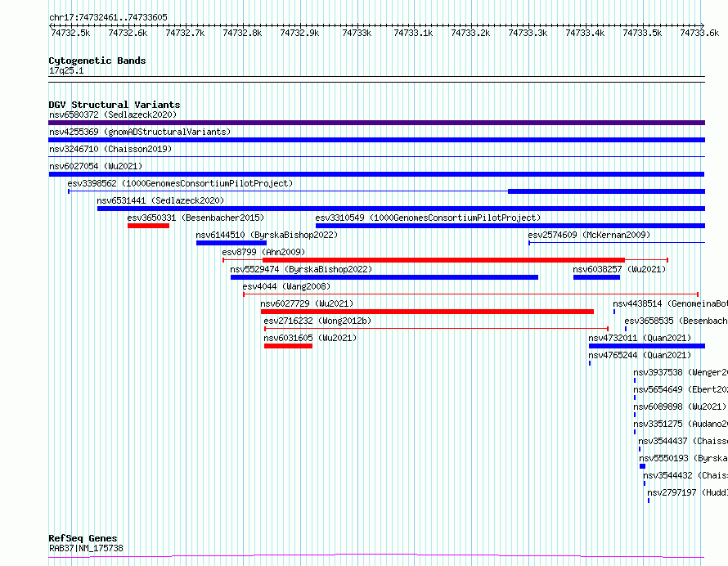Click the 74732.5k ruler tick label

70,33
